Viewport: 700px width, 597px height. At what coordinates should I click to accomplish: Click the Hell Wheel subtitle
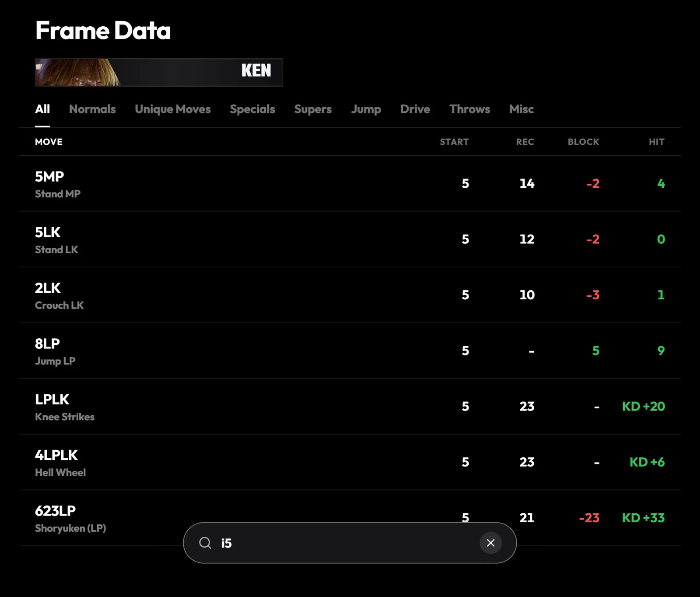click(x=60, y=472)
